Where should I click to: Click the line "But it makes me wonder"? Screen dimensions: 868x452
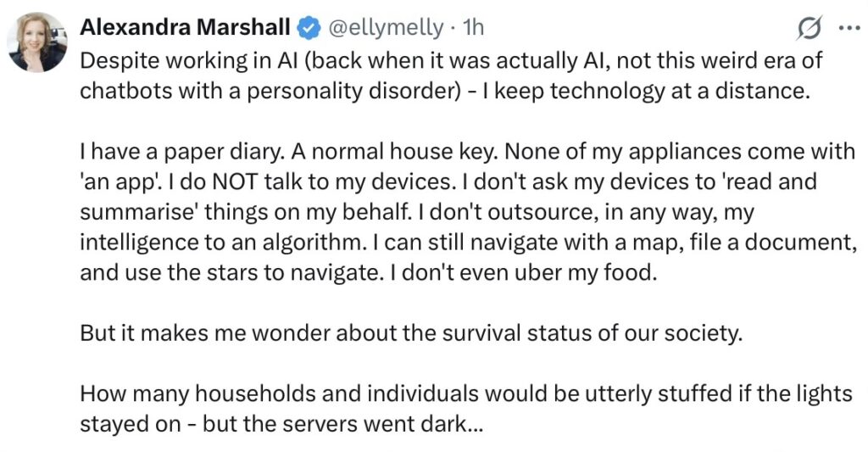point(411,332)
